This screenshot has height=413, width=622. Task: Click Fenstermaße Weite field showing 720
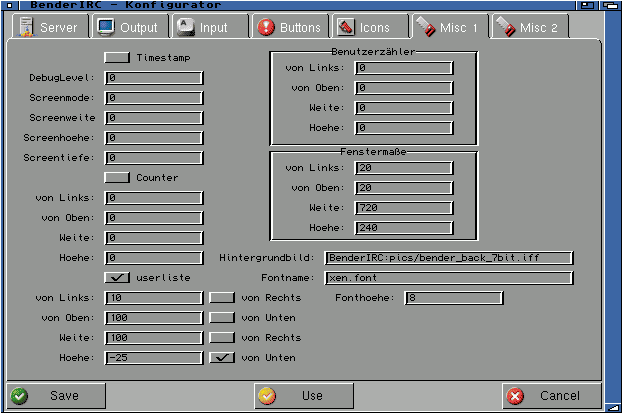404,208
